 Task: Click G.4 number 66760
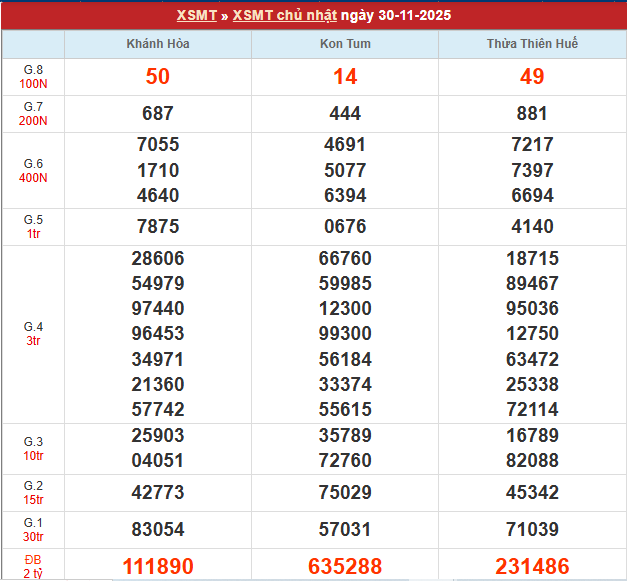click(345, 258)
